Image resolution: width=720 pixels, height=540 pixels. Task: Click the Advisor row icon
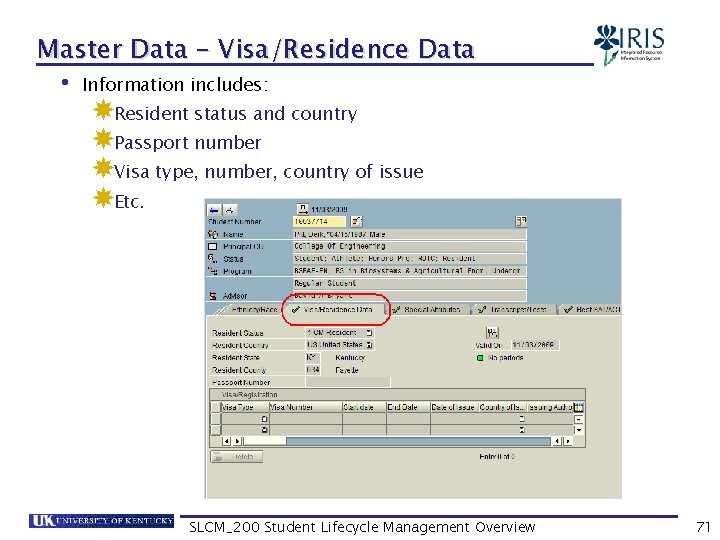(213, 296)
